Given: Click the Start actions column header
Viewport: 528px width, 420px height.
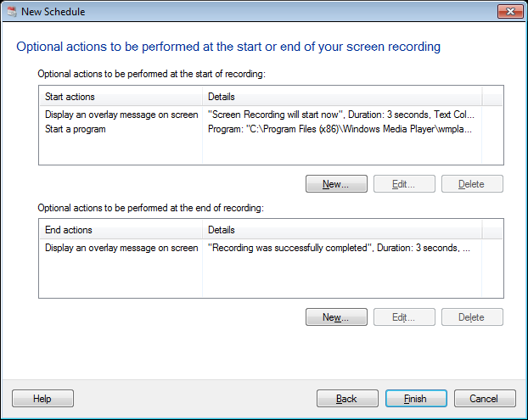Looking at the screenshot, I should [x=121, y=97].
